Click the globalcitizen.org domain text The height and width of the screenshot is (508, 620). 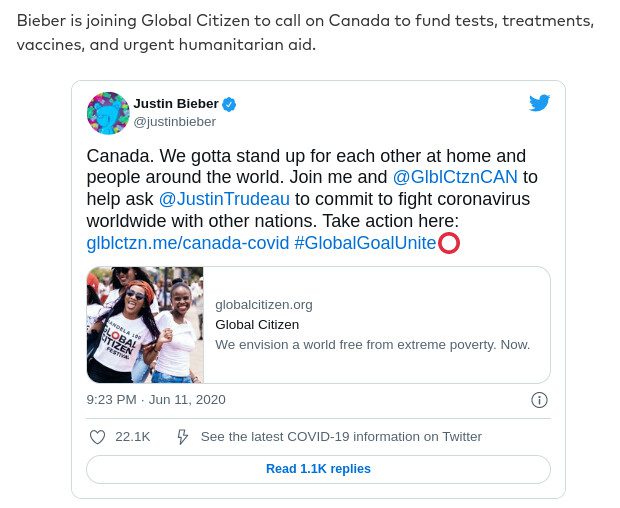[264, 305]
